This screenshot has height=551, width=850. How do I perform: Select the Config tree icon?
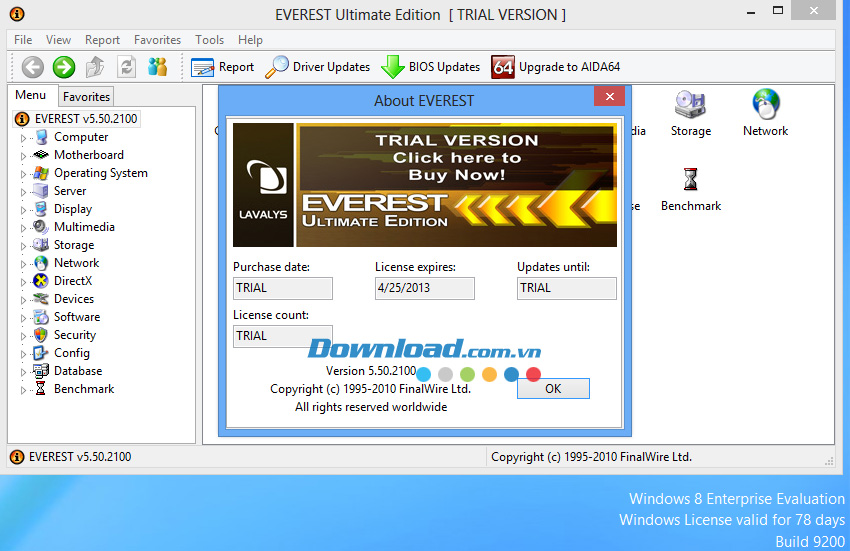[x=41, y=353]
